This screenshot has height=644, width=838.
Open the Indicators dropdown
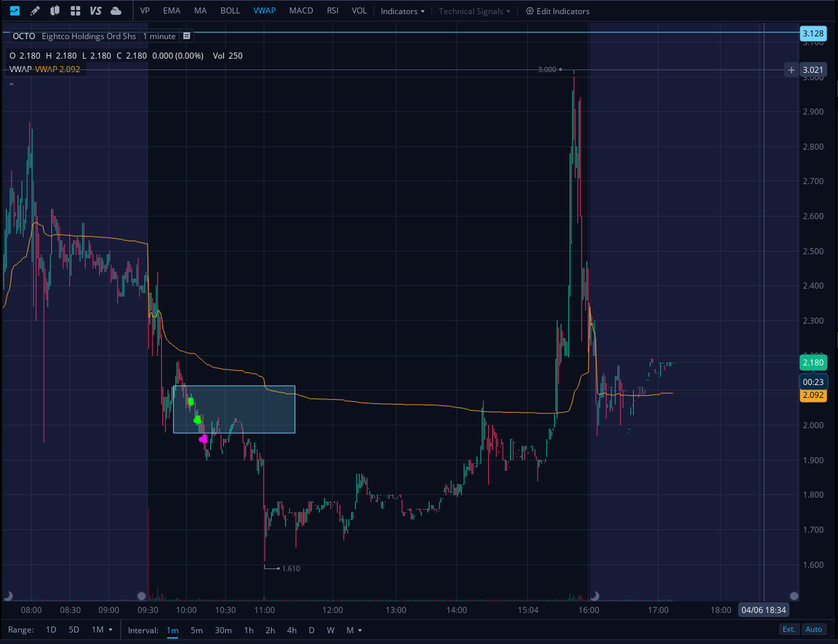402,11
